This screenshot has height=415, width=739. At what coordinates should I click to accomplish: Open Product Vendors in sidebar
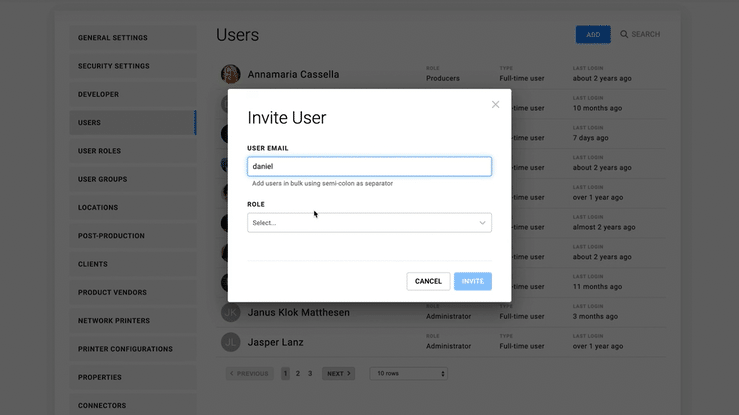coord(133,292)
